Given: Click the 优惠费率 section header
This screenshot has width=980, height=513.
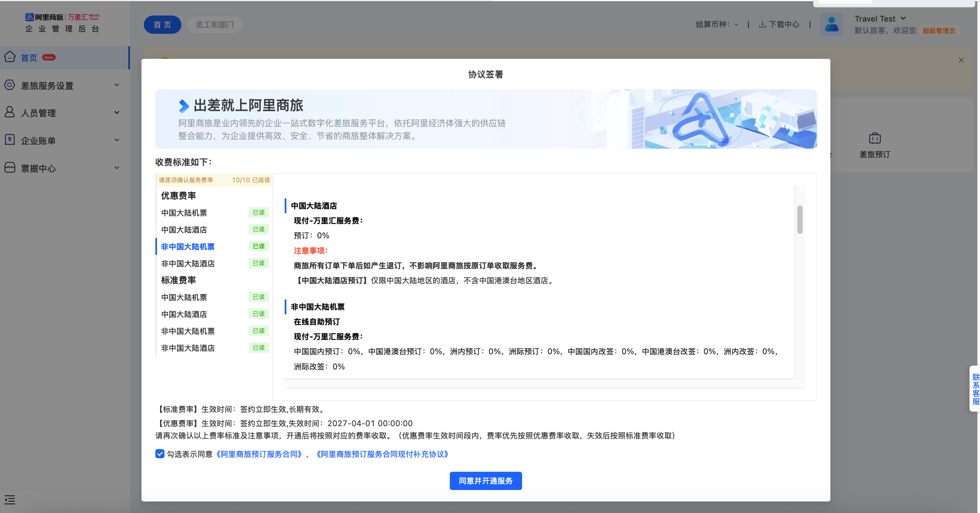Looking at the screenshot, I should (178, 195).
